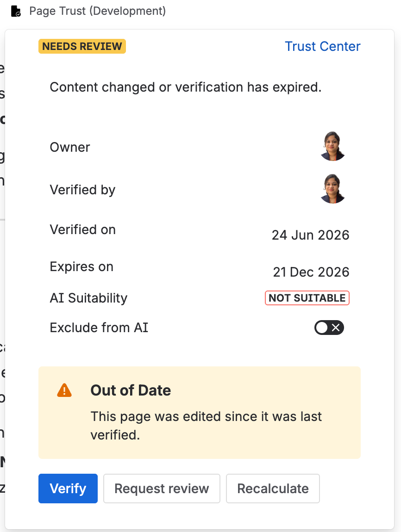Click the "Content changed or verification has expired." text

pos(185,87)
